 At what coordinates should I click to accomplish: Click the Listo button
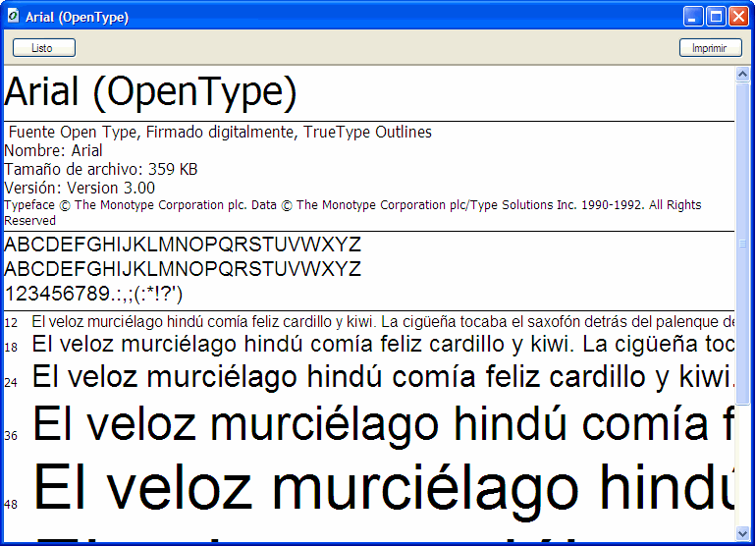pyautogui.click(x=44, y=48)
